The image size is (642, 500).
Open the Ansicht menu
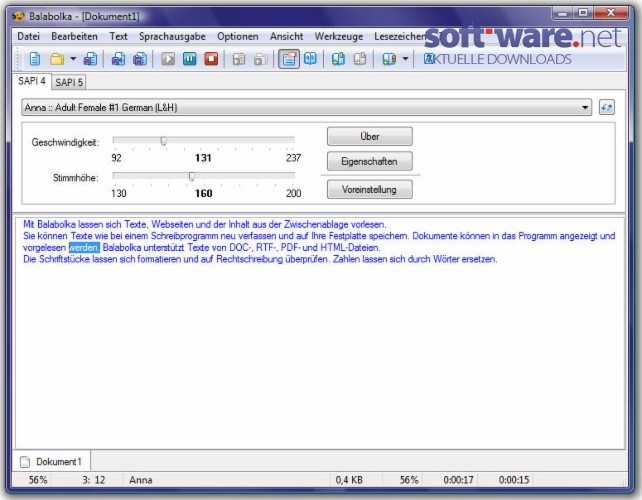point(286,36)
